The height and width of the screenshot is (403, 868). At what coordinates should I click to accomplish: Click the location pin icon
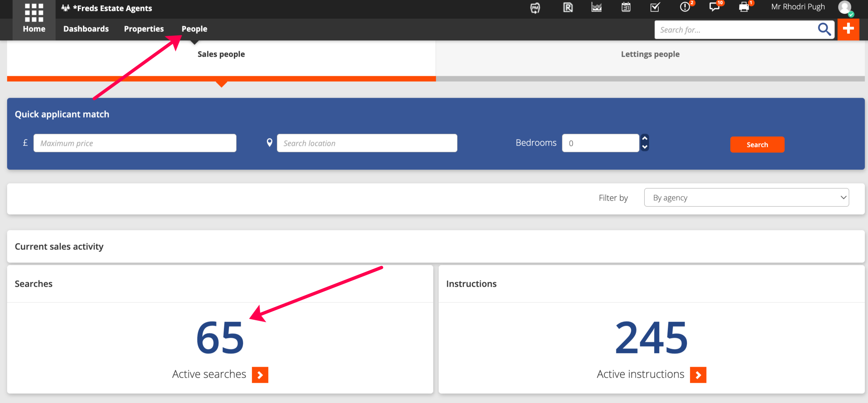(x=269, y=143)
